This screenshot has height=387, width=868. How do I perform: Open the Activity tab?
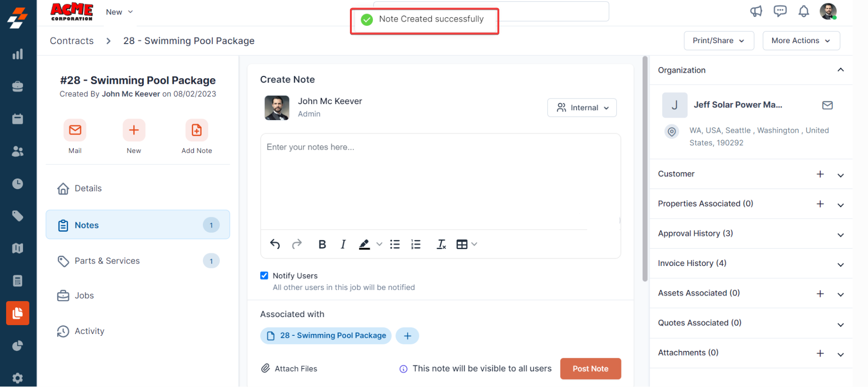click(x=89, y=331)
